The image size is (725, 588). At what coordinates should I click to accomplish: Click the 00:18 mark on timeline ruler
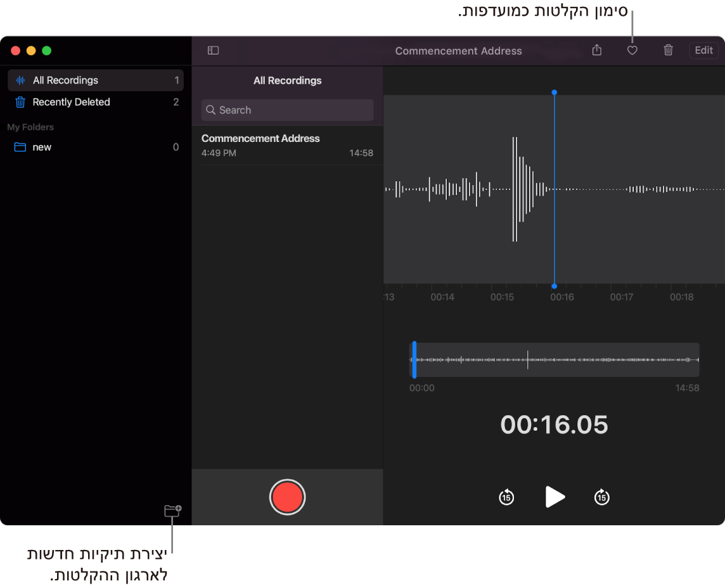(681, 297)
